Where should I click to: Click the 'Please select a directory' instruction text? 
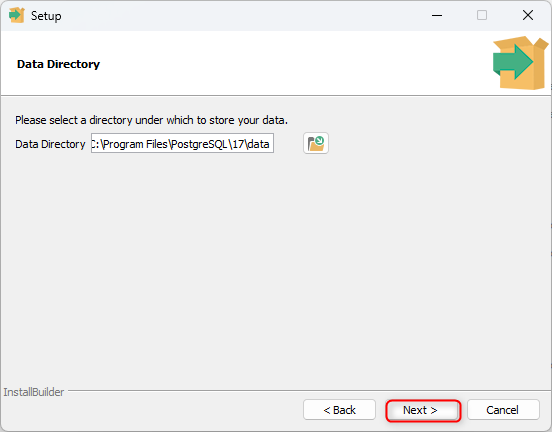(151, 120)
